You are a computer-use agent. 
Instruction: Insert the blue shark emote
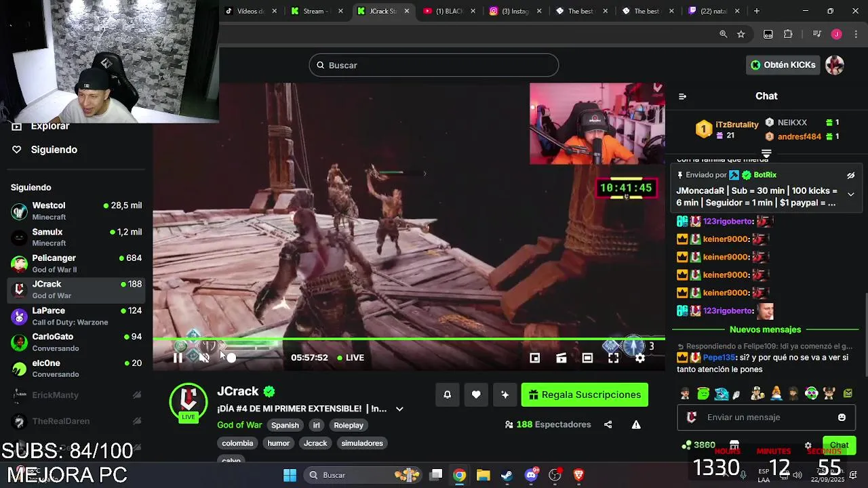[x=722, y=393]
